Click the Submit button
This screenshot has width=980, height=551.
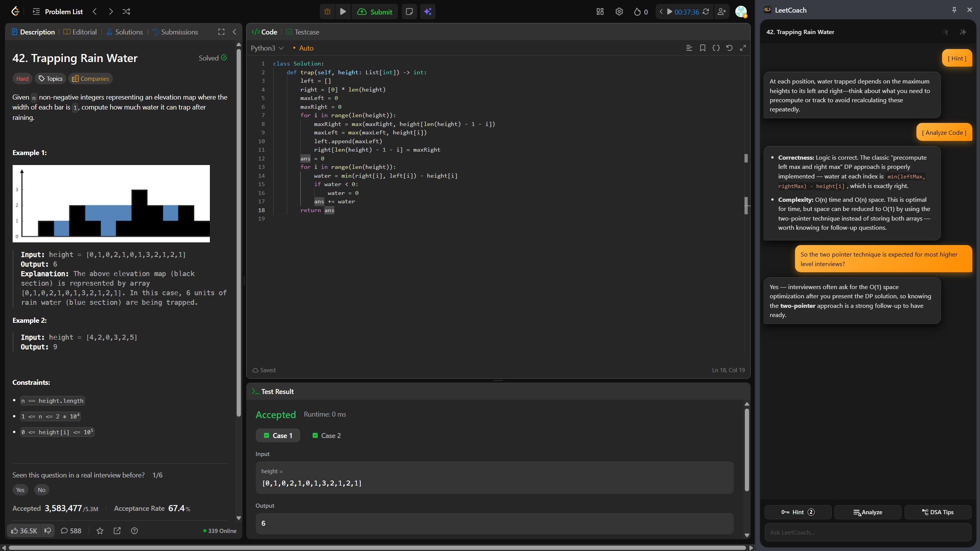click(x=375, y=11)
